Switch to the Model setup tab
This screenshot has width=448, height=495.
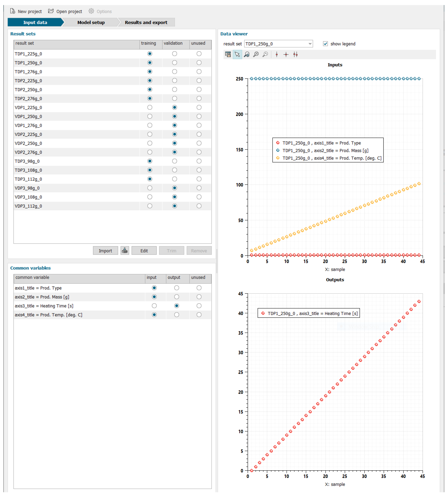91,22
